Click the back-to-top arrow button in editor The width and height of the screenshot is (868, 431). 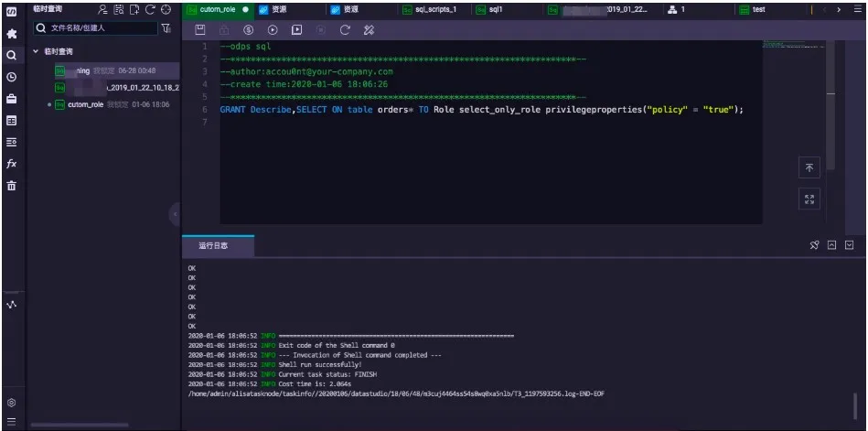(x=809, y=167)
